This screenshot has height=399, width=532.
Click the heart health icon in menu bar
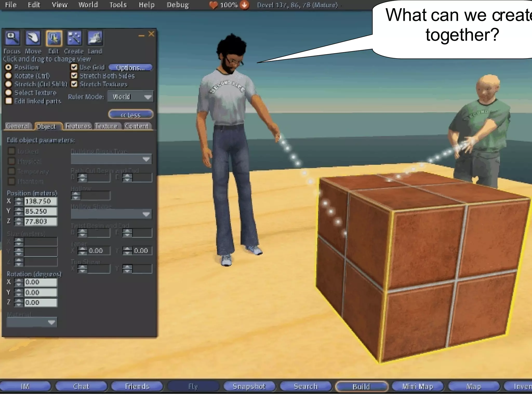214,5
